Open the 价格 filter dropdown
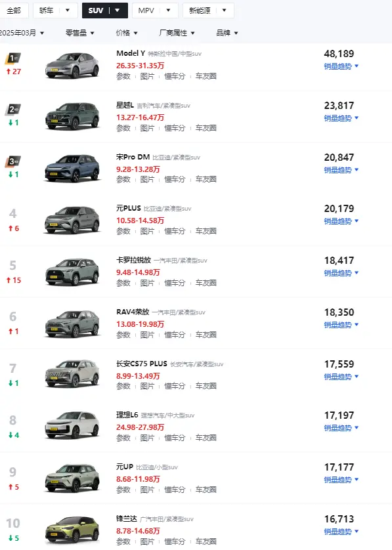This screenshot has width=392, height=550. [x=127, y=33]
